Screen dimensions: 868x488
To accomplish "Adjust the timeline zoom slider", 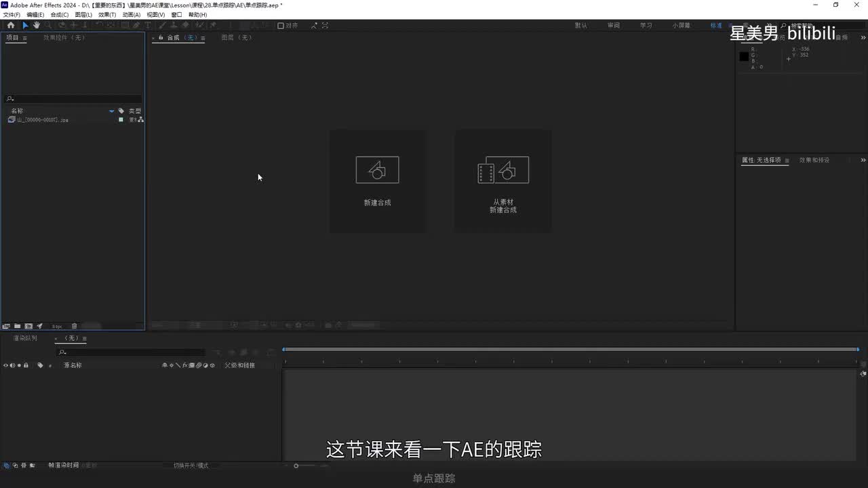I will pos(296,466).
